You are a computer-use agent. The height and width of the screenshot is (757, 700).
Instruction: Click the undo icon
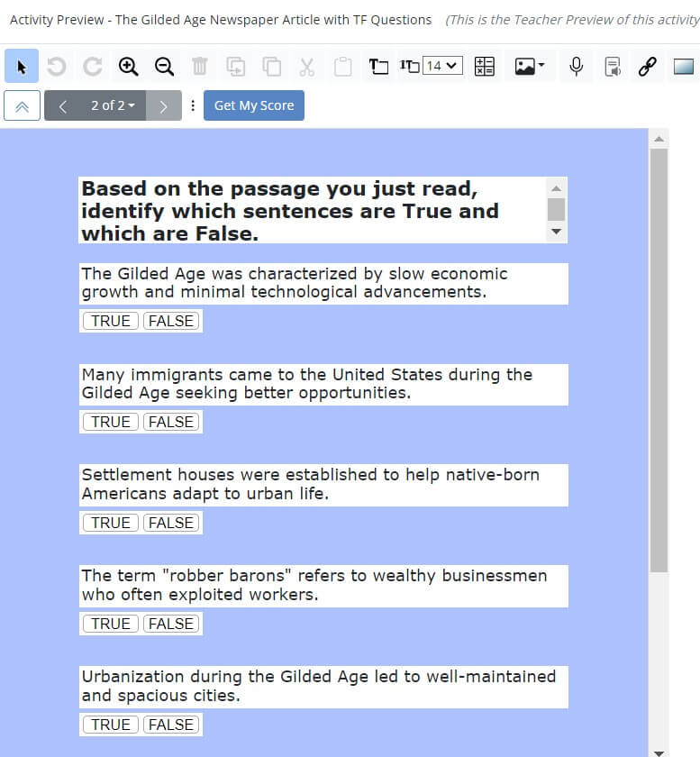coord(57,66)
